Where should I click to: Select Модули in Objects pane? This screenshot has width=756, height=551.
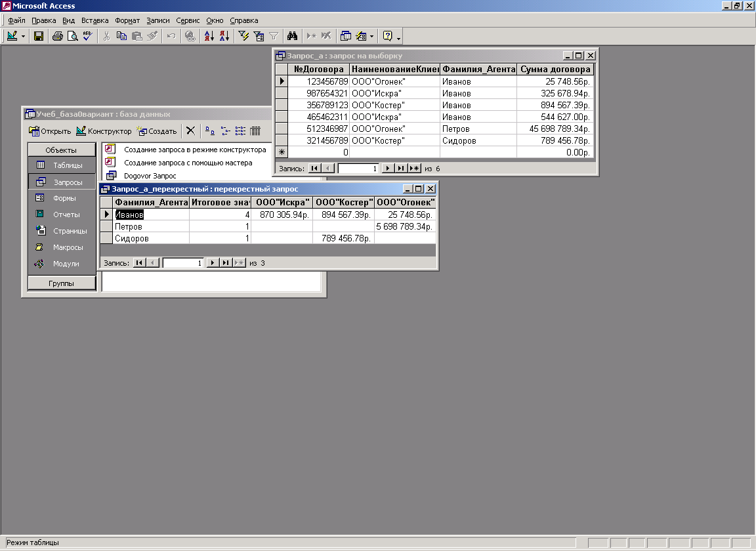coord(62,264)
